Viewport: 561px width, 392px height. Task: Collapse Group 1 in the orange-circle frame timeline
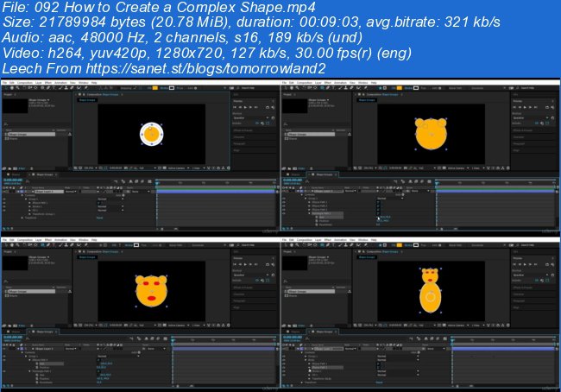point(26,199)
